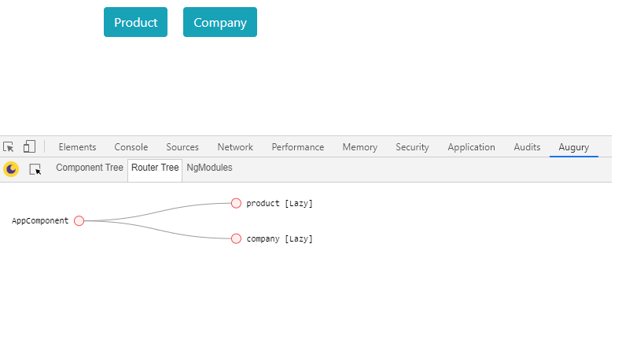Go to the Network tab

235,147
